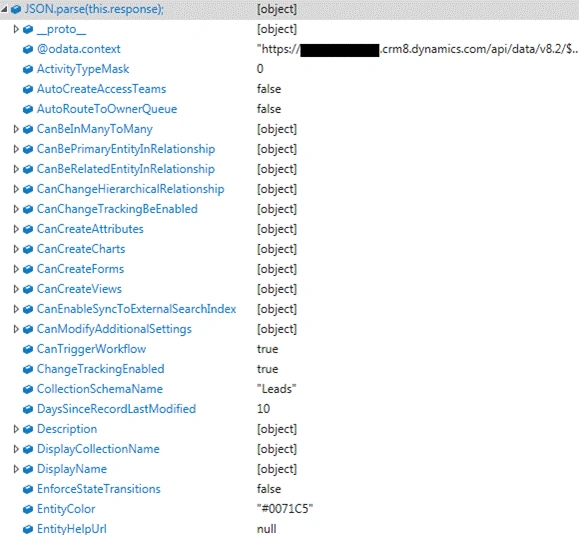Screen dimensions: 579x535
Task: Click the cube icon beside DisplayName
Action: click(28, 469)
